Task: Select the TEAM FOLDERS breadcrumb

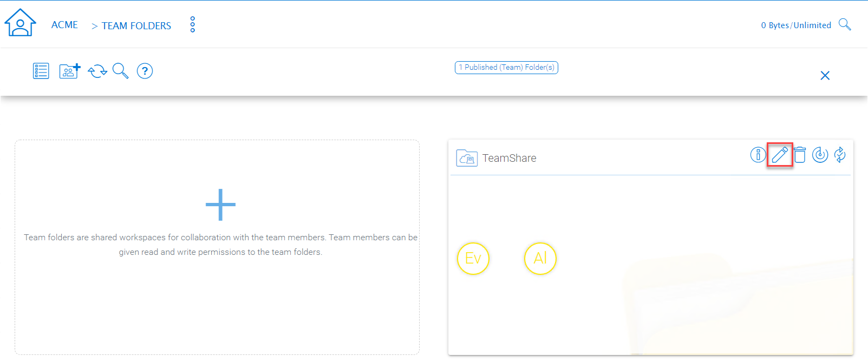Action: tap(136, 26)
